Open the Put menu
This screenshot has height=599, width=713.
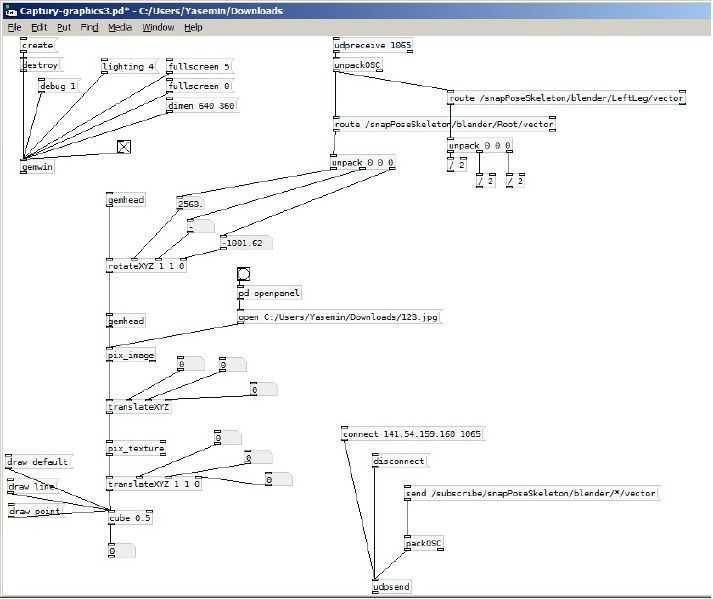click(63, 27)
